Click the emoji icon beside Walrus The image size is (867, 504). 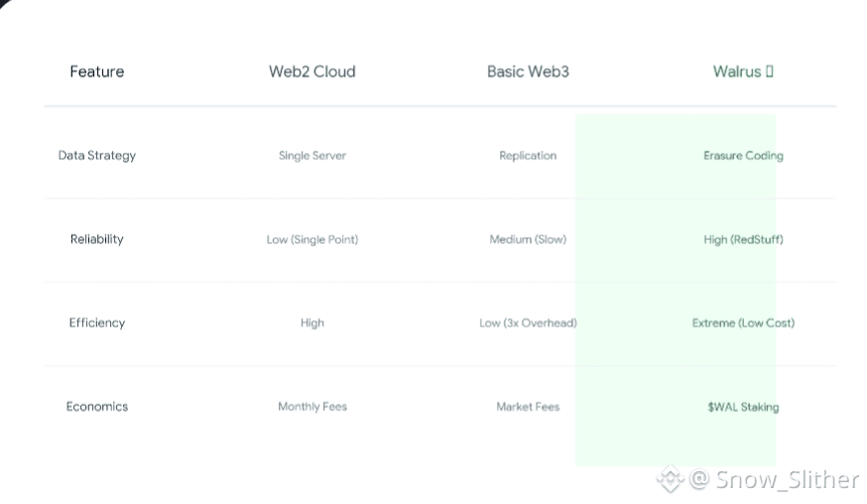(770, 71)
